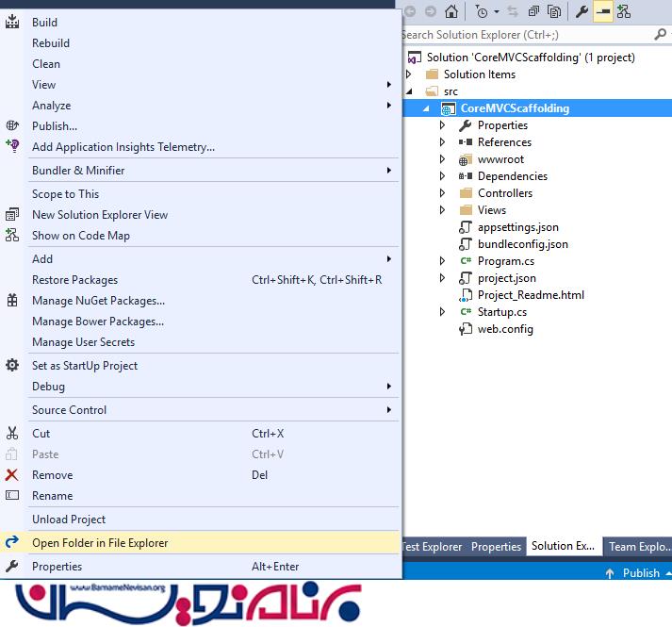Click the search magnifier icon in Solution Explorer
The width and height of the screenshot is (672, 627).
point(661,35)
